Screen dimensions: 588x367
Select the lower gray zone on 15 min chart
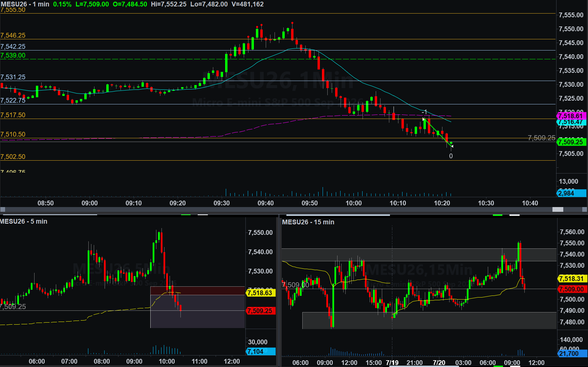point(429,321)
